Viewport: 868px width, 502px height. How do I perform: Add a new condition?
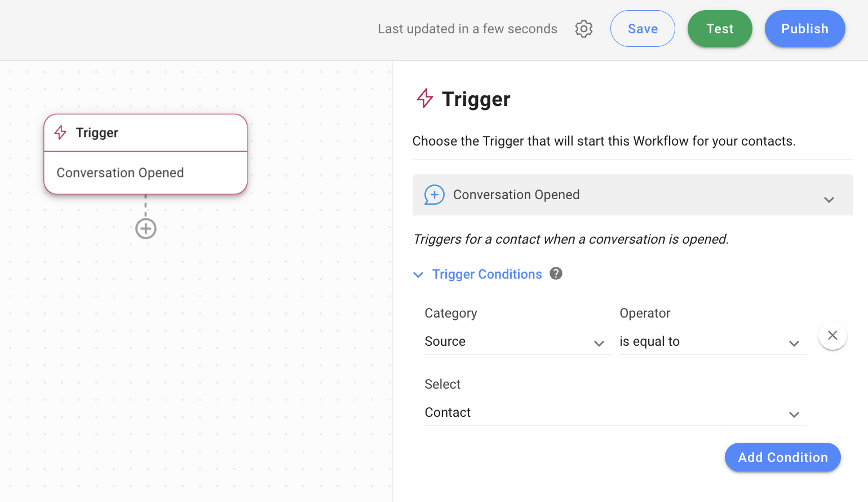click(782, 457)
